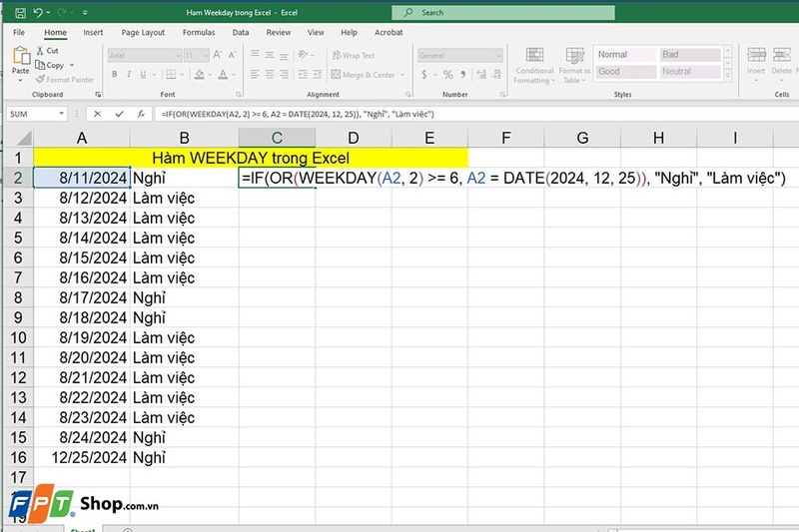Select the Good cell style
The width and height of the screenshot is (799, 532).
point(626,72)
